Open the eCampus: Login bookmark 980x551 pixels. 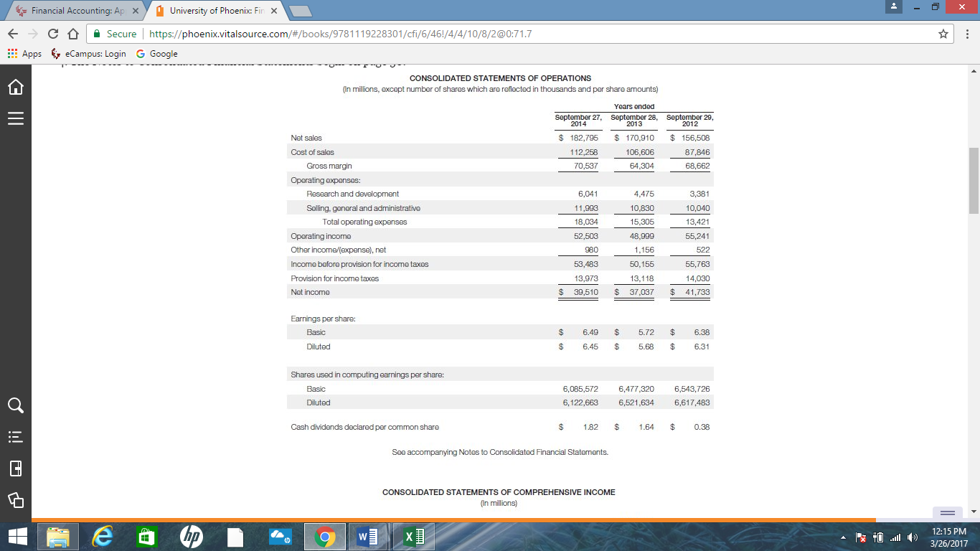(x=90, y=54)
